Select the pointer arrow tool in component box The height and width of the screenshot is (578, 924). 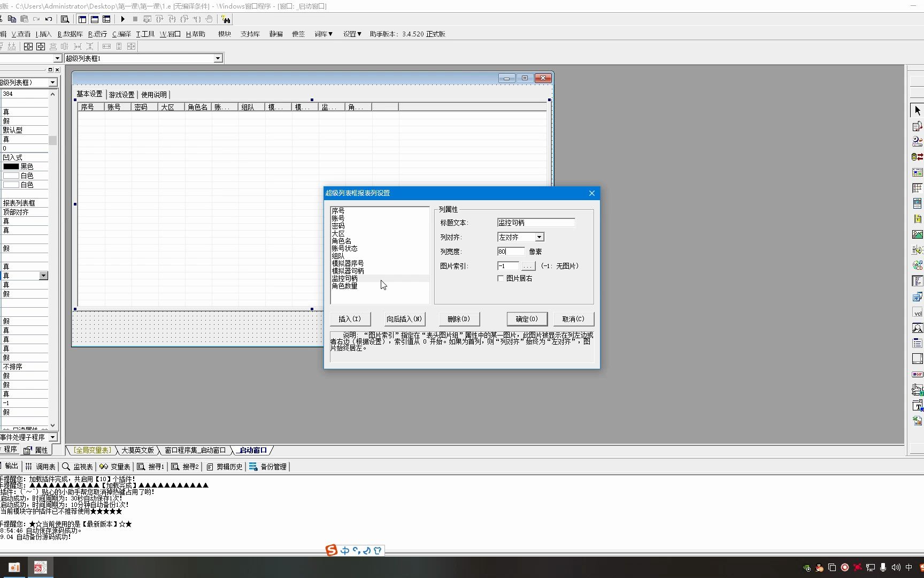[917, 110]
